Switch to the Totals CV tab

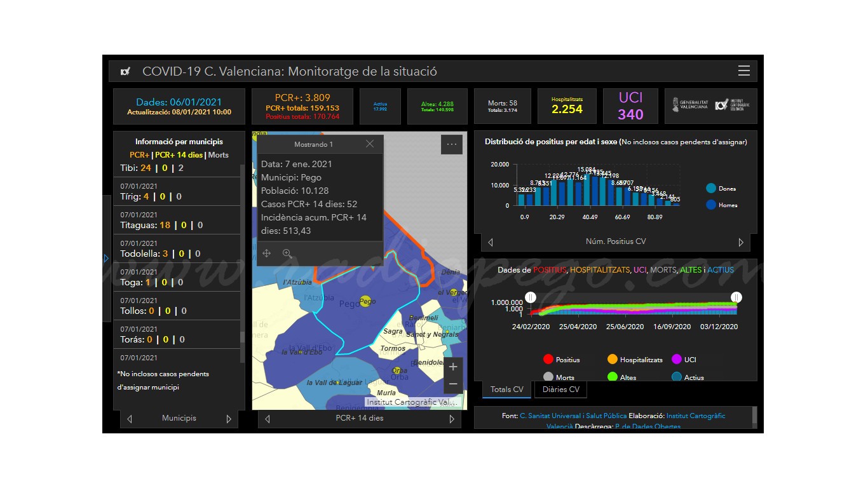pos(507,390)
